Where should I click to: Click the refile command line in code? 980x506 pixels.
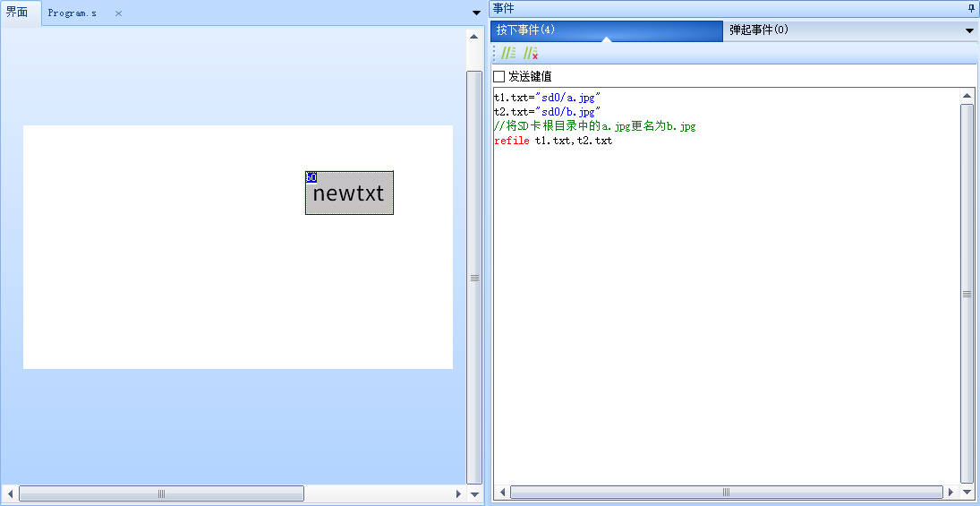click(553, 142)
